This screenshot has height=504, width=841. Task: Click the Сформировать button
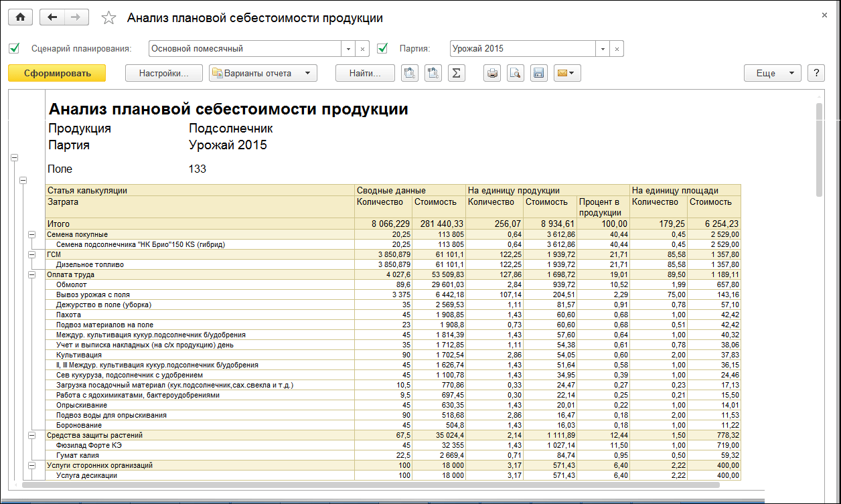pyautogui.click(x=57, y=73)
